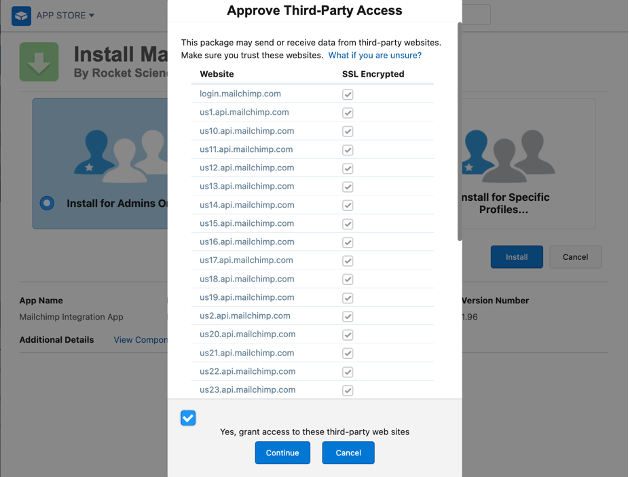Click SSL checkbox for us13.api.mailchimp.com
The width and height of the screenshot is (629, 477).
pyautogui.click(x=347, y=187)
